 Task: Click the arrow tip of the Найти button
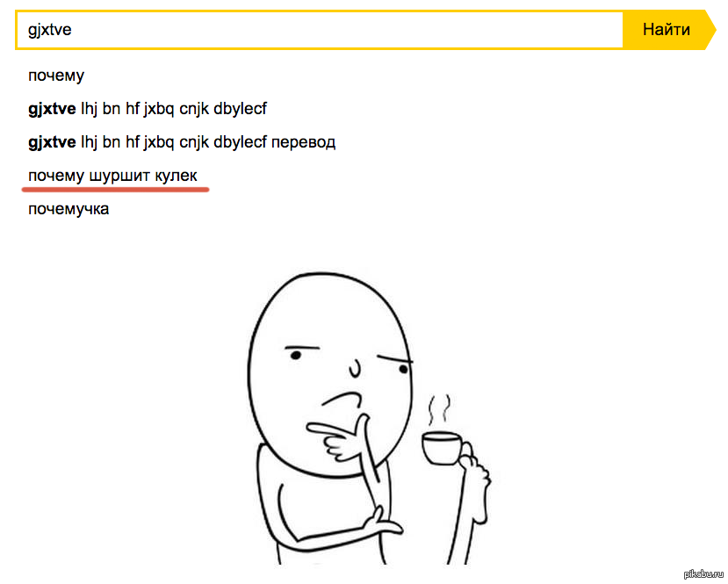tap(710, 30)
